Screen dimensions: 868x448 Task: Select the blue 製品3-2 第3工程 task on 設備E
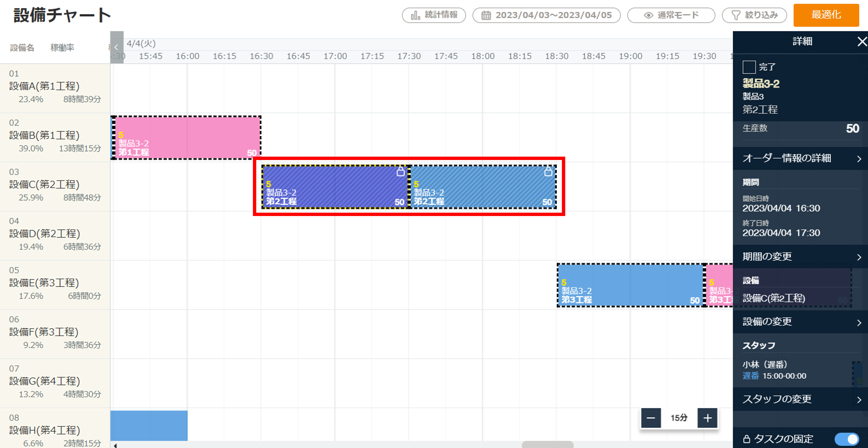(x=630, y=285)
